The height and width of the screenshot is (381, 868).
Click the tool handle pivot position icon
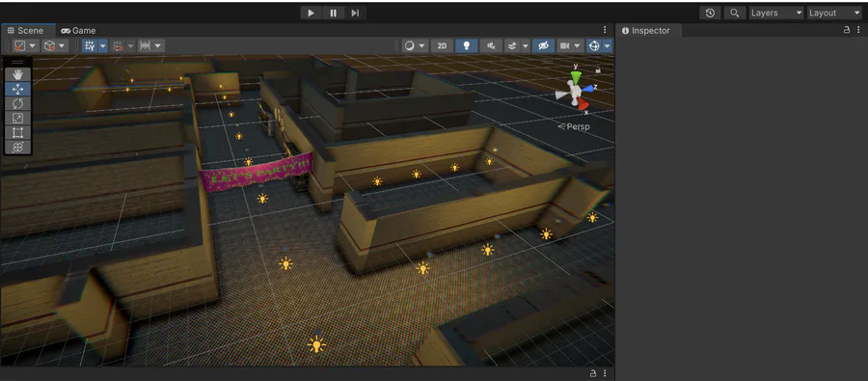[x=20, y=46]
